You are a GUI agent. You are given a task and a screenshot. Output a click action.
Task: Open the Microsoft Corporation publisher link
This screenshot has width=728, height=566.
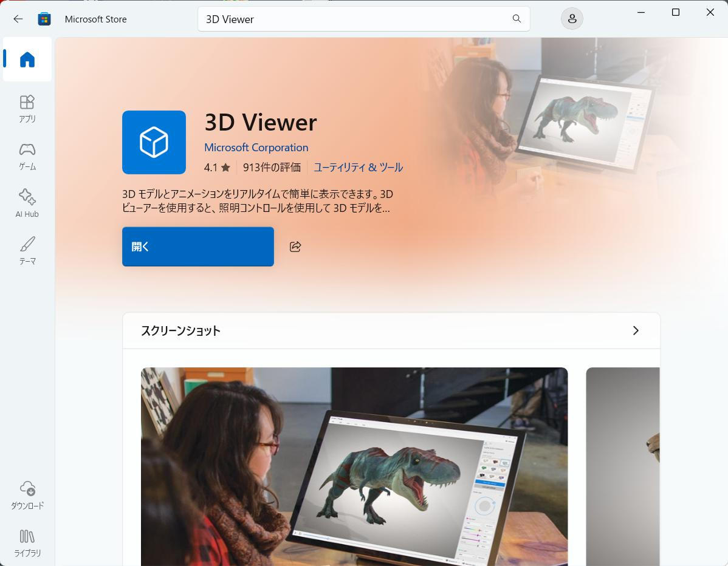tap(256, 148)
